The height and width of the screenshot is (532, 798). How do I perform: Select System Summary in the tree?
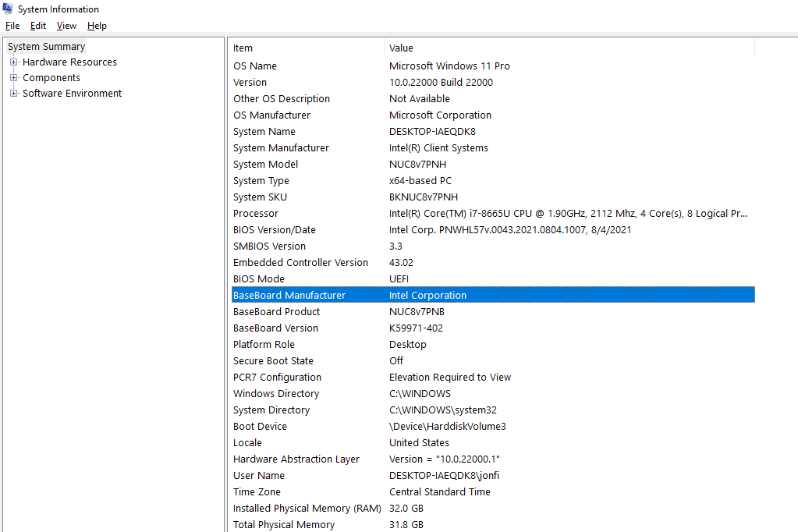(46, 46)
